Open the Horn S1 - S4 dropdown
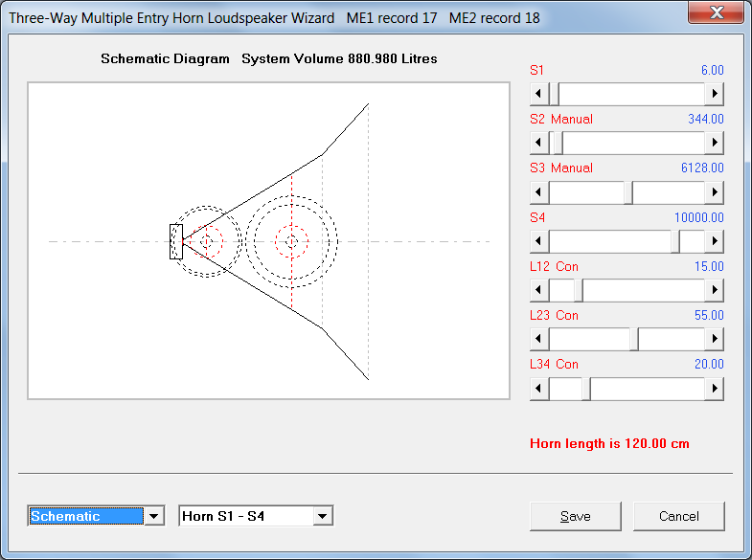 pyautogui.click(x=322, y=516)
